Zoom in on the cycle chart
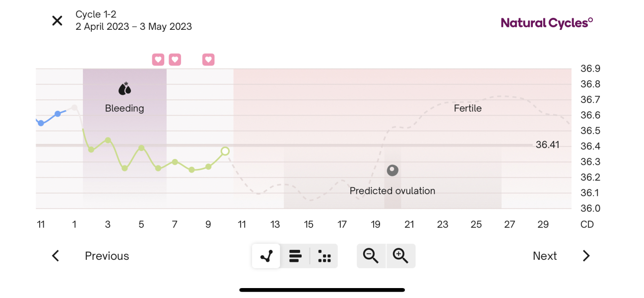This screenshot has width=644, height=298. pos(401,256)
